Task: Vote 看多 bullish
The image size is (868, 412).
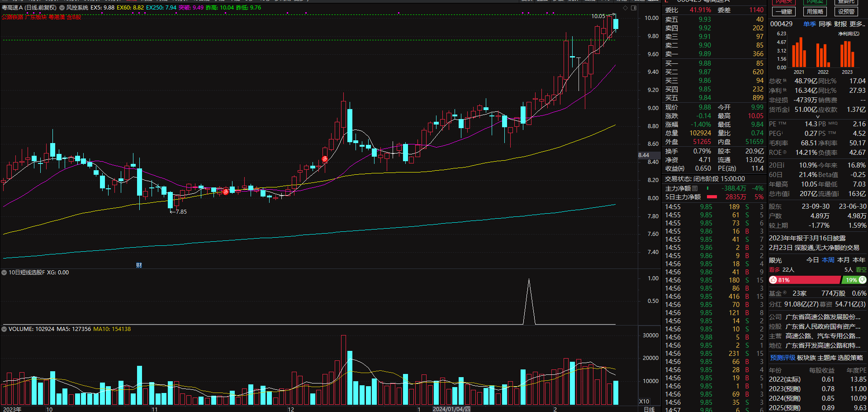Action: [774, 270]
